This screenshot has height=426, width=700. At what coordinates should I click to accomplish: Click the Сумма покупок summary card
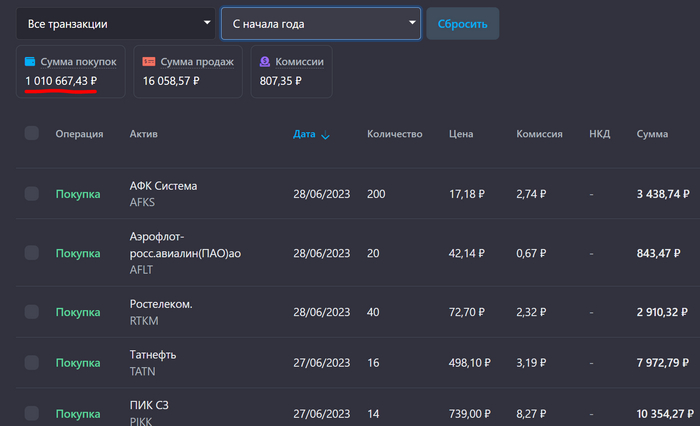point(70,71)
